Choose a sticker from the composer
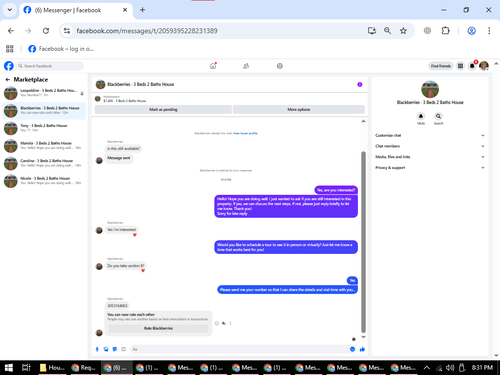This screenshot has width=500, height=375. 115,349
